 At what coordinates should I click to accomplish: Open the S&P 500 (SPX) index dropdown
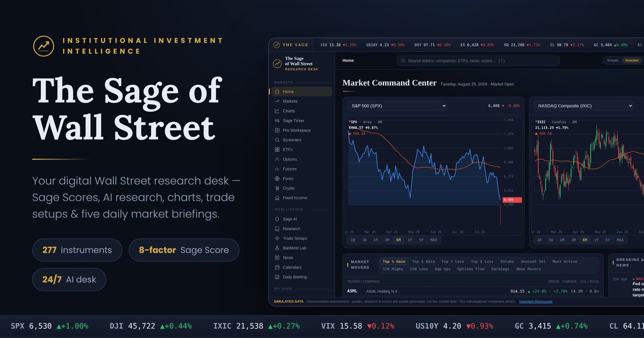point(397,106)
